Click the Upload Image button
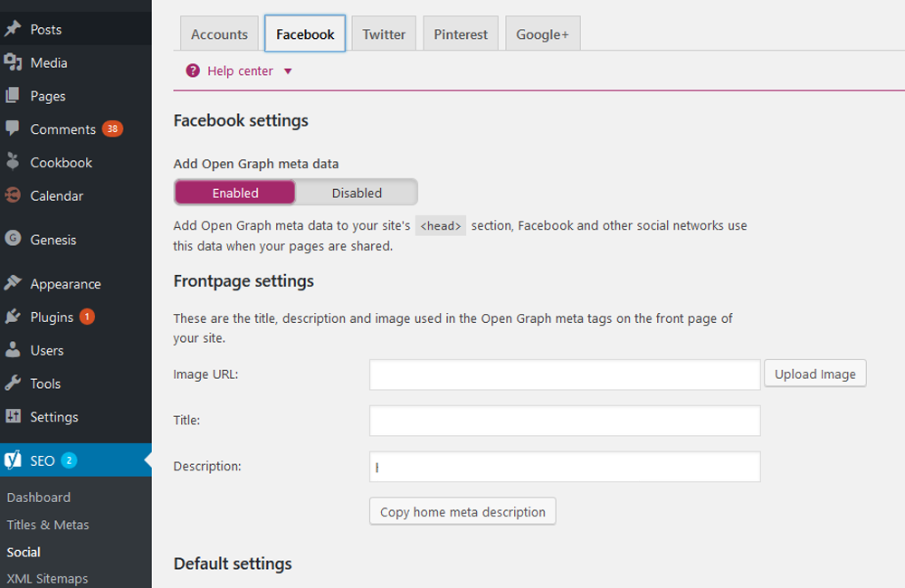This screenshot has width=905, height=588. (x=815, y=374)
